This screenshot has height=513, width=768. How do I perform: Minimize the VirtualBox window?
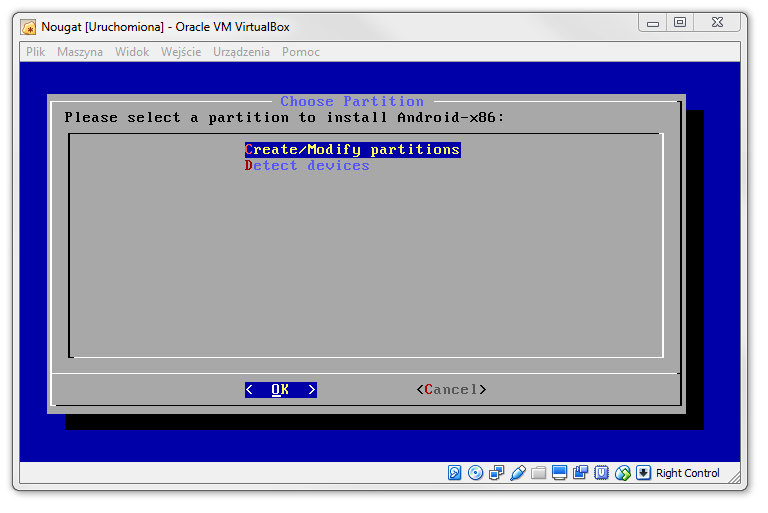[x=653, y=23]
